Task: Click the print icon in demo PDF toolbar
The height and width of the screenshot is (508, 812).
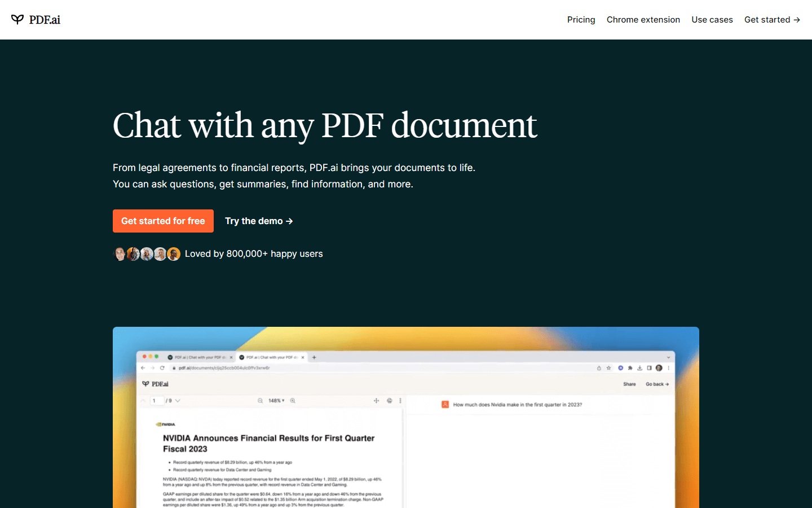Action: [x=389, y=401]
